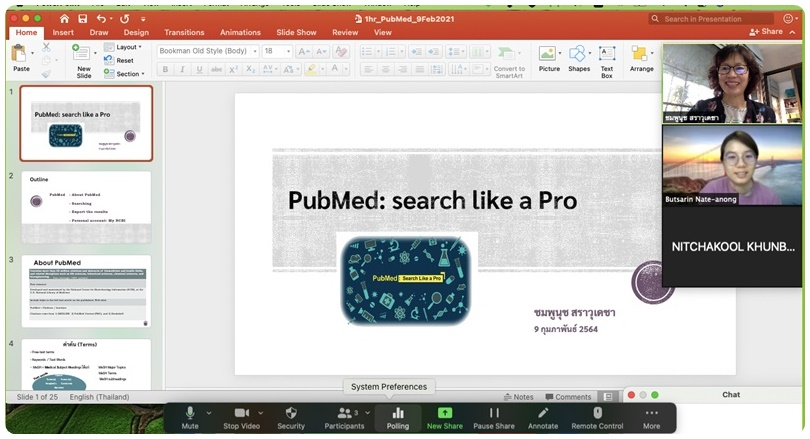Image resolution: width=810 pixels, height=439 pixels.
Task: Open the Security shield options
Action: 290,417
